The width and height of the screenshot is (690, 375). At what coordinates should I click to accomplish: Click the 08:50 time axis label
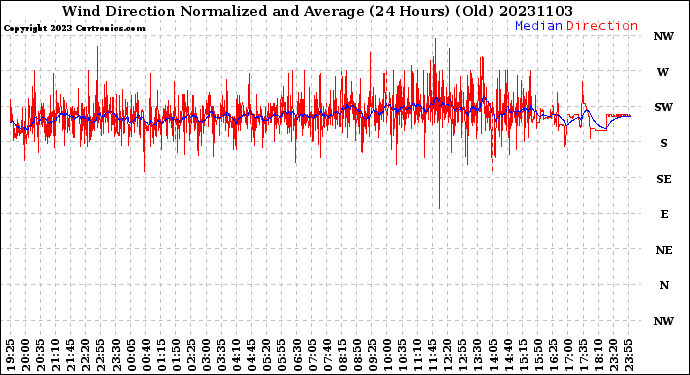point(357,355)
